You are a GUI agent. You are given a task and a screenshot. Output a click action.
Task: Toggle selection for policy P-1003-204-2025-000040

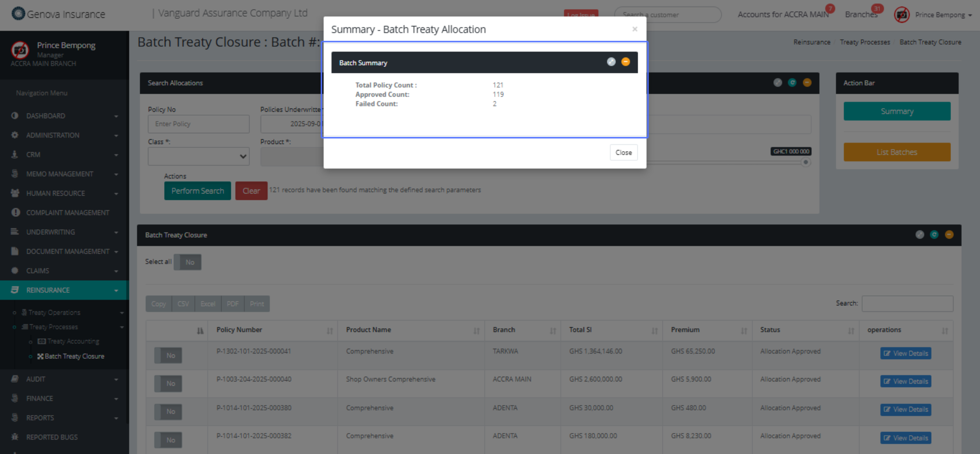(168, 384)
